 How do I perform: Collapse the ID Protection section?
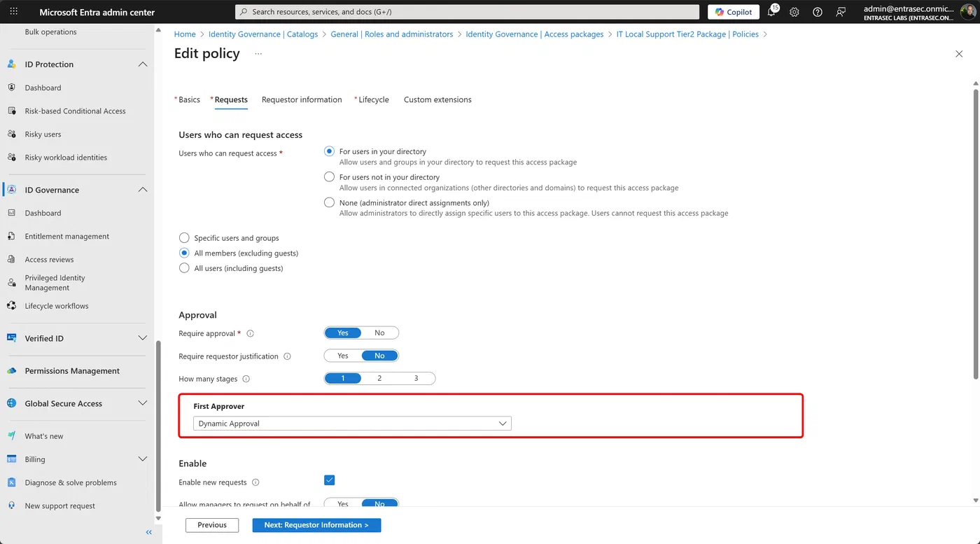point(143,64)
